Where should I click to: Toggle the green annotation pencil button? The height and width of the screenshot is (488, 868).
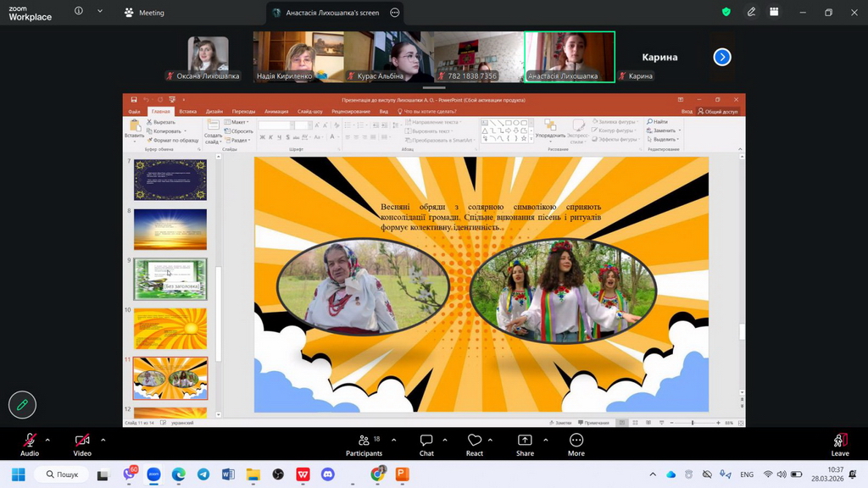pyautogui.click(x=22, y=405)
